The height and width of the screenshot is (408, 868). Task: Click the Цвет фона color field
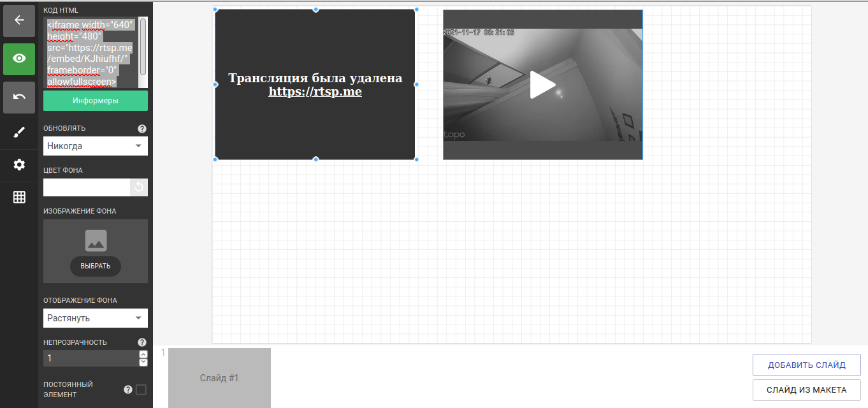pos(87,187)
